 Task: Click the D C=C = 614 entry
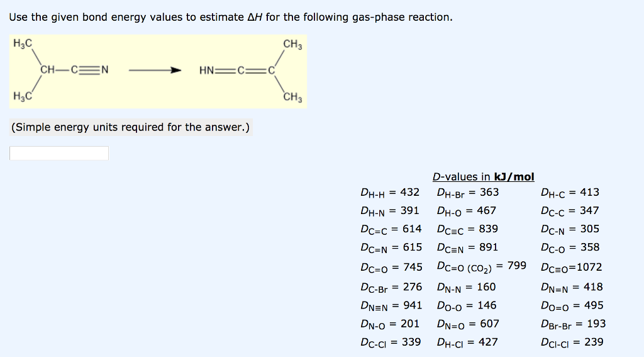391,229
